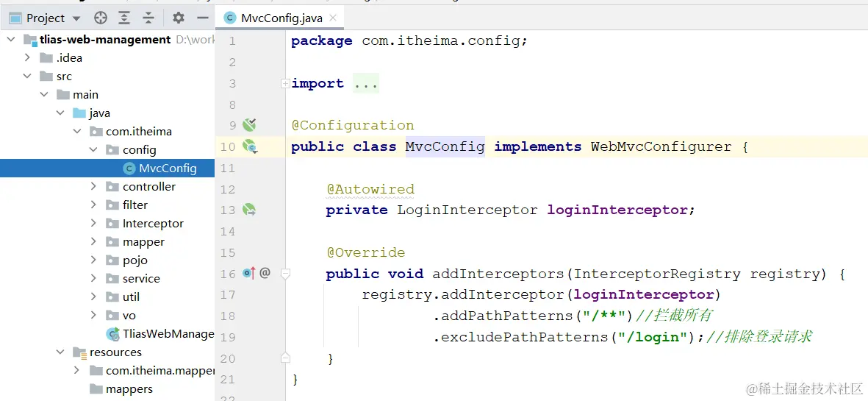
Task: Close the MvcConfig.java tab
Action: (333, 18)
